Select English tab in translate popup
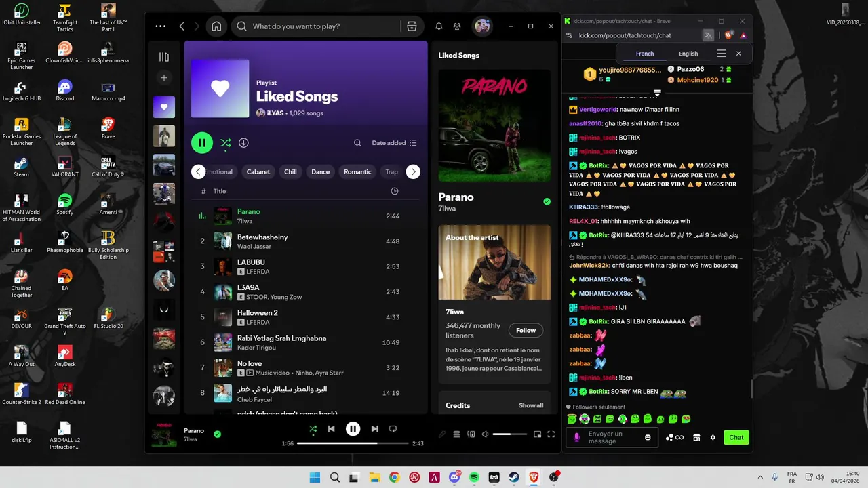 click(x=688, y=54)
